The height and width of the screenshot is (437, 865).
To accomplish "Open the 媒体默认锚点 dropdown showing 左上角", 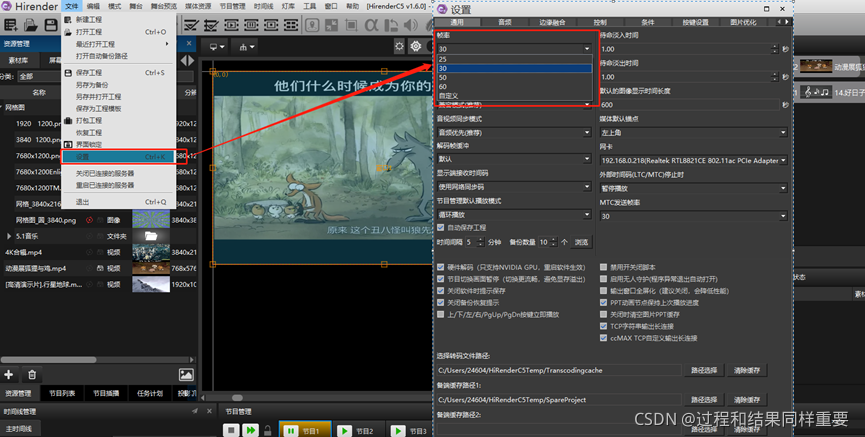I will click(693, 132).
